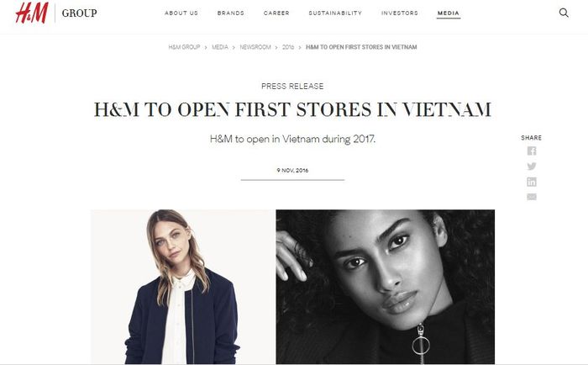Open the blonde model jacket photo
This screenshot has height=365, width=588.
[182, 287]
